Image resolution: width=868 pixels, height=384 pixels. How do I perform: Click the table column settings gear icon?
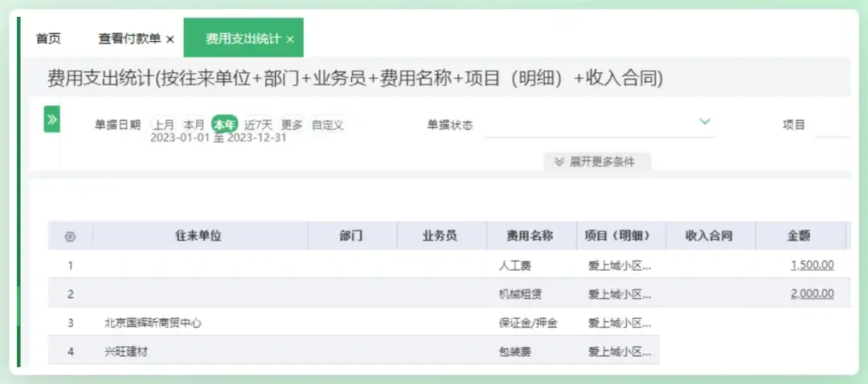(70, 236)
